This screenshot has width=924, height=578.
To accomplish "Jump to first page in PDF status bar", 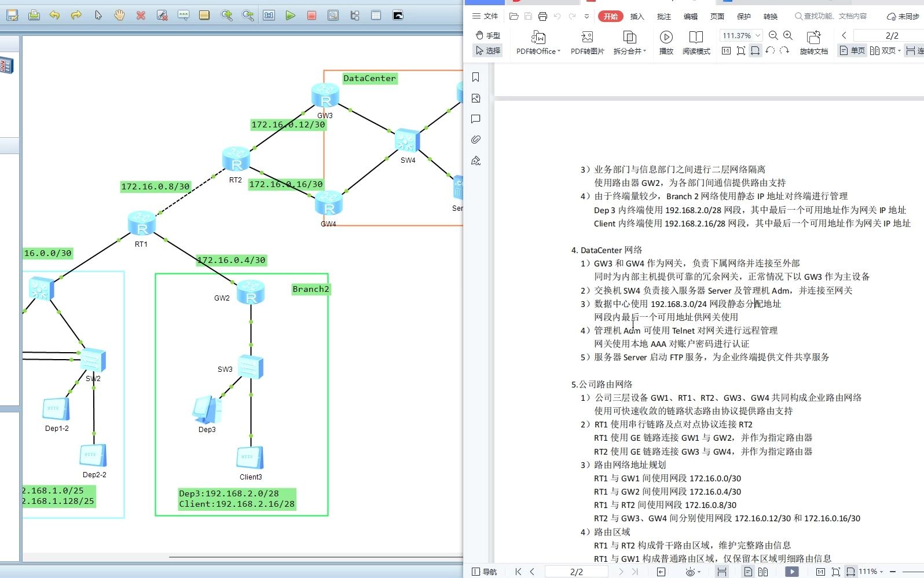I will 518,572.
